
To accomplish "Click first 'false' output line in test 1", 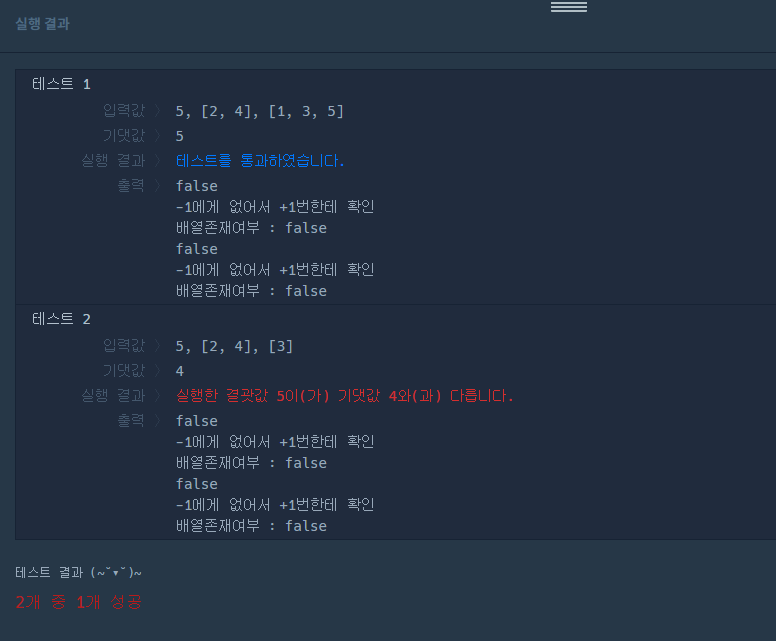I will 197,186.
